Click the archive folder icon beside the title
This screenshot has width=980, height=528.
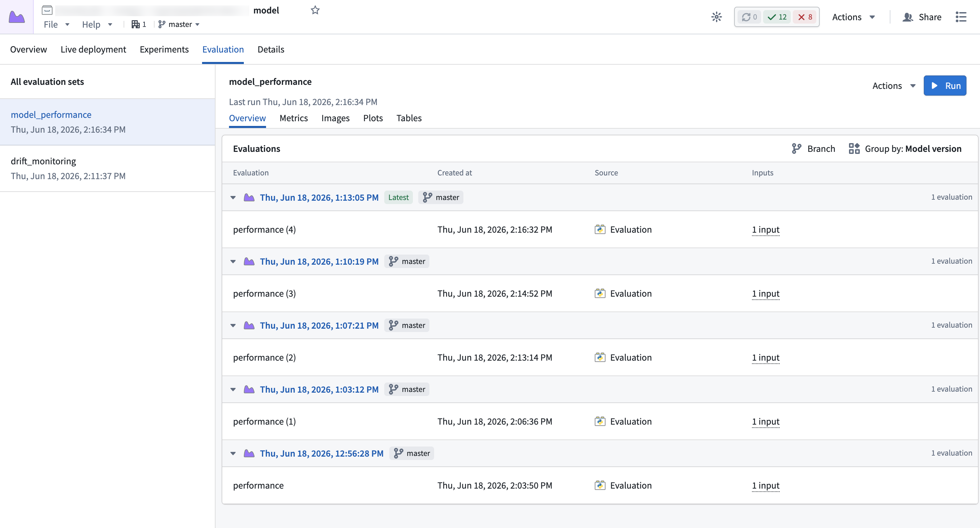click(x=47, y=10)
